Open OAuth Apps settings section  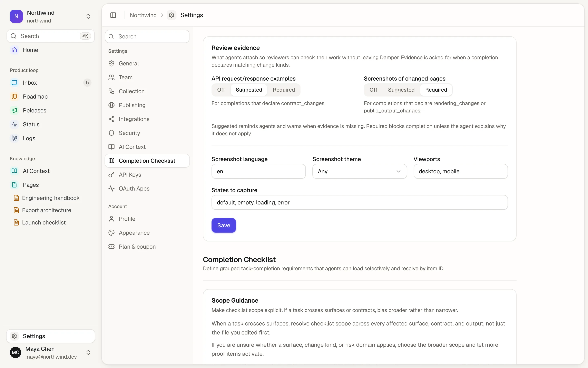tap(147, 188)
